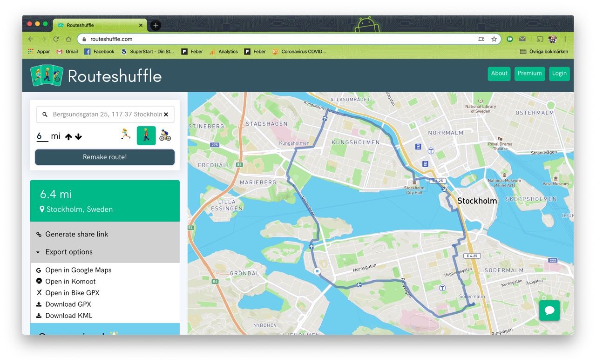The width and height of the screenshot is (596, 364).
Task: Click the Login button
Action: (559, 74)
